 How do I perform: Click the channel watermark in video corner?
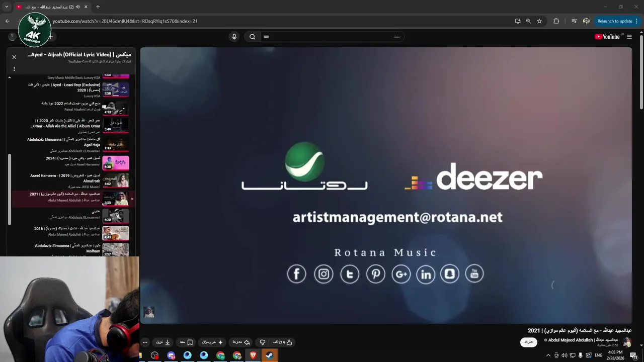point(148,312)
